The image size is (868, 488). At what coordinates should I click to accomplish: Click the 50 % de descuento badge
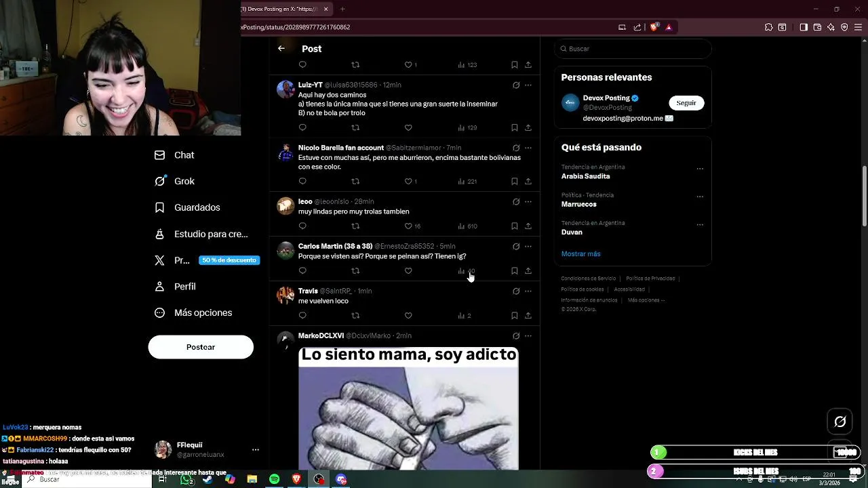coord(229,260)
